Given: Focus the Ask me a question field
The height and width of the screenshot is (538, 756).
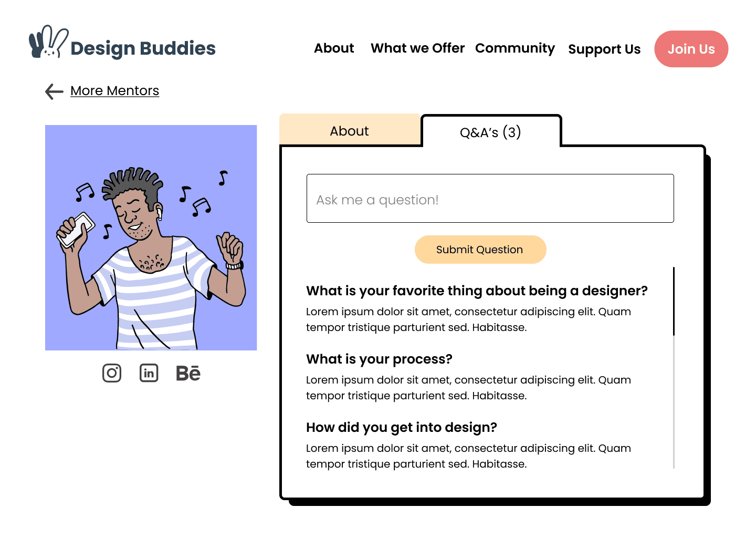Looking at the screenshot, I should point(490,199).
